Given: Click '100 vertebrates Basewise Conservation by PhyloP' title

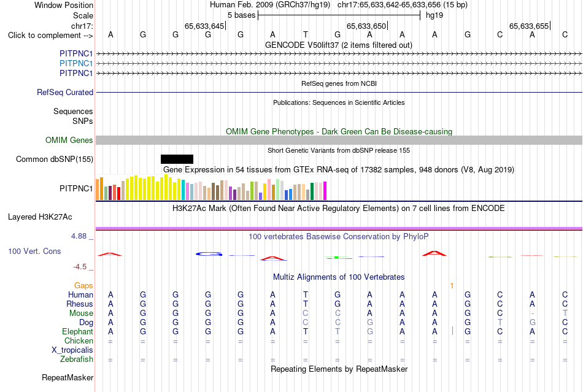Looking at the screenshot, I should coord(338,237).
